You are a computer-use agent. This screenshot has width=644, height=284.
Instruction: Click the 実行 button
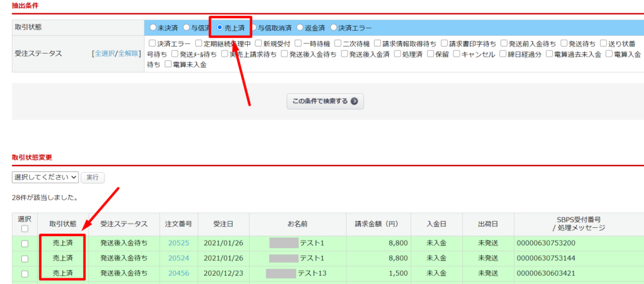93,178
